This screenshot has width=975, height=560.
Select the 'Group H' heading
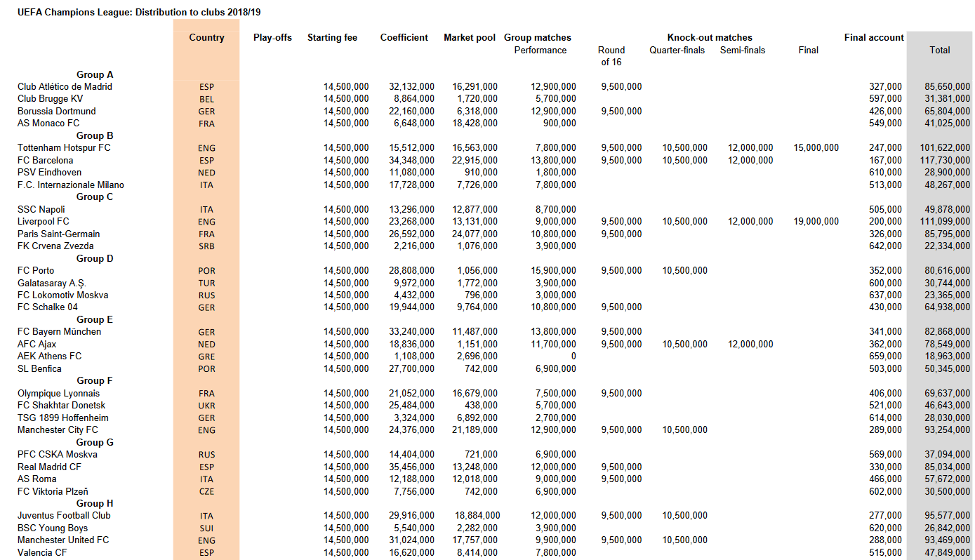point(95,503)
